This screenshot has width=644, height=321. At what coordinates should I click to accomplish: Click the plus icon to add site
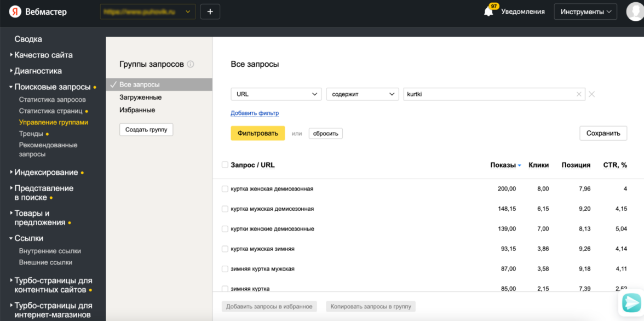pyautogui.click(x=210, y=12)
